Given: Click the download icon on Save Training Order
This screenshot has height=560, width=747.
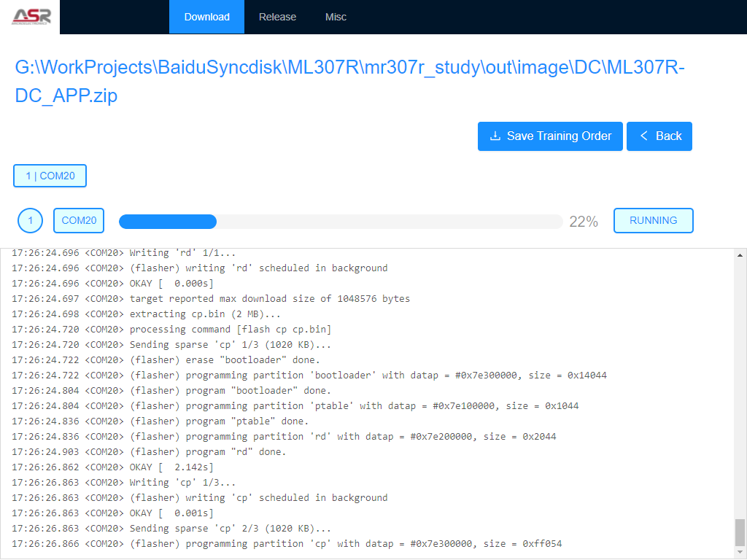Looking at the screenshot, I should point(495,136).
